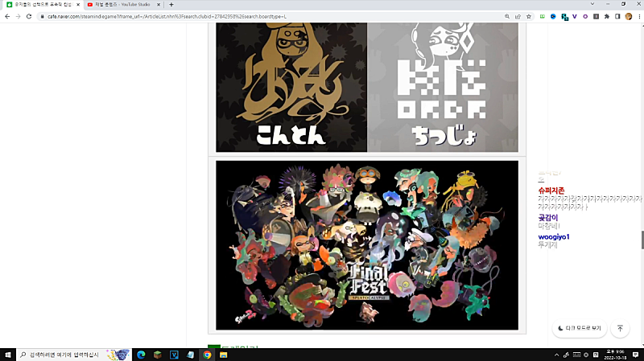Jump to the top of page
The width and height of the screenshot is (644, 361).
coord(620,328)
